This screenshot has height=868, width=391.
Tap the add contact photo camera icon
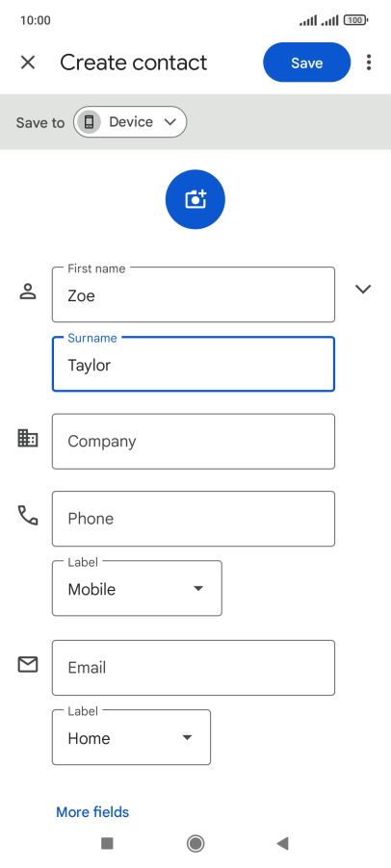tap(195, 199)
